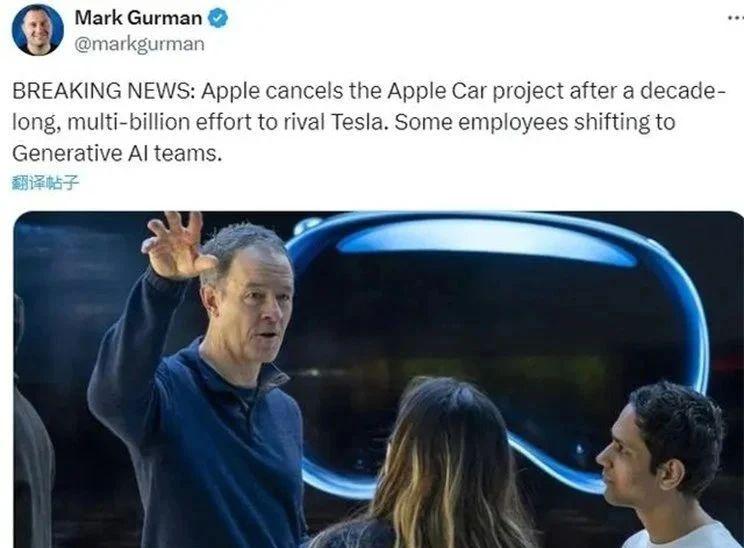Click the Generative AI teams text
The image size is (744, 548).
pyautogui.click(x=117, y=154)
